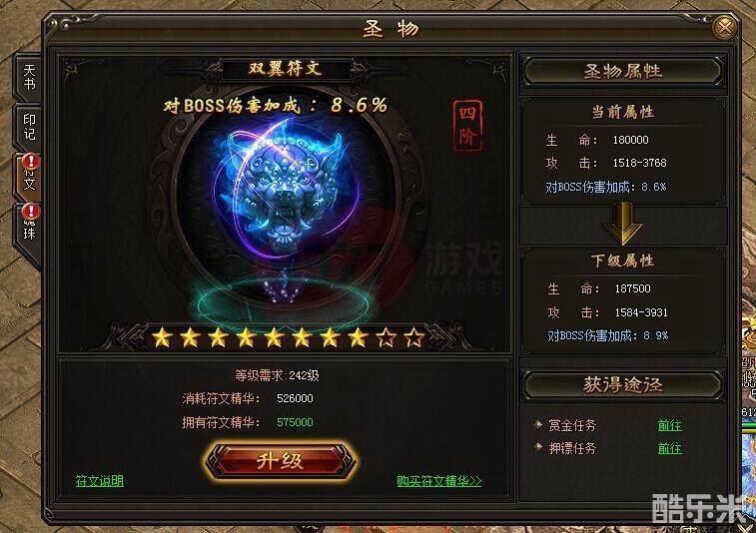The height and width of the screenshot is (533, 756).
Task: Click 前往 next to 赏金任务
Action: [x=670, y=425]
